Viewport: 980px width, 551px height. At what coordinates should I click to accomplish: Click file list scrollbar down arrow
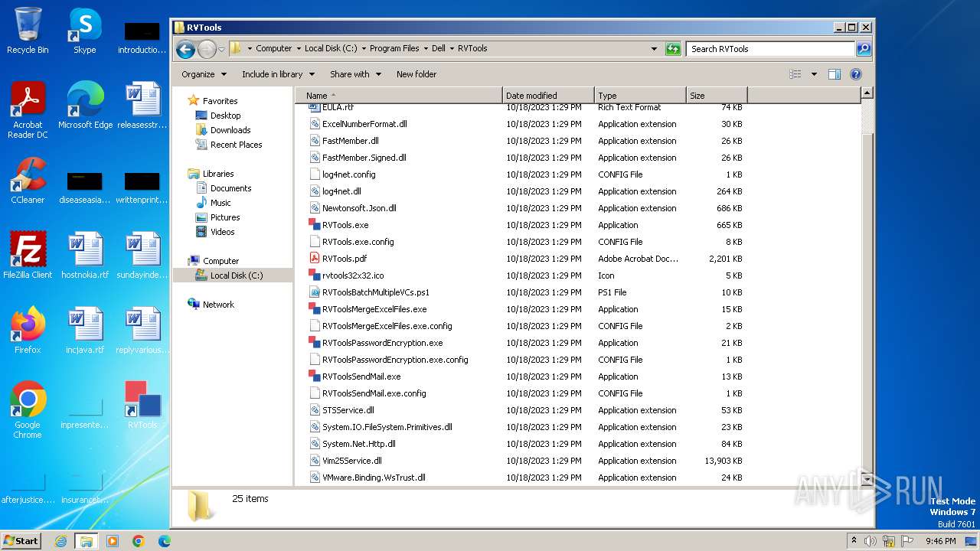pos(867,480)
